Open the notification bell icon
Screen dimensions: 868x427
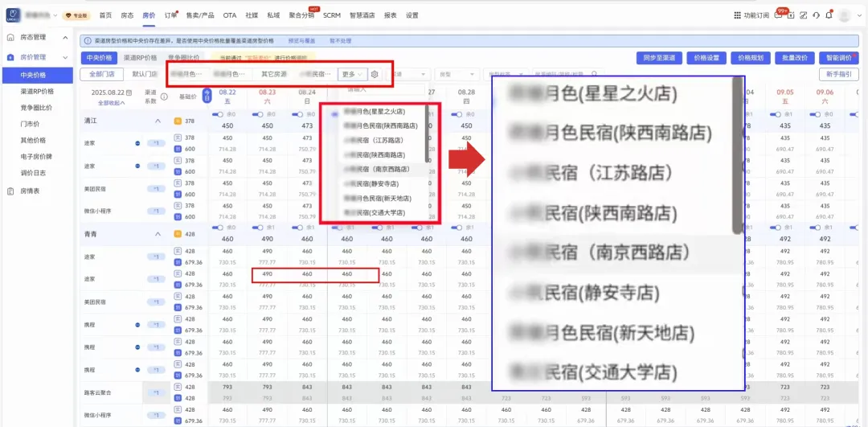[829, 15]
